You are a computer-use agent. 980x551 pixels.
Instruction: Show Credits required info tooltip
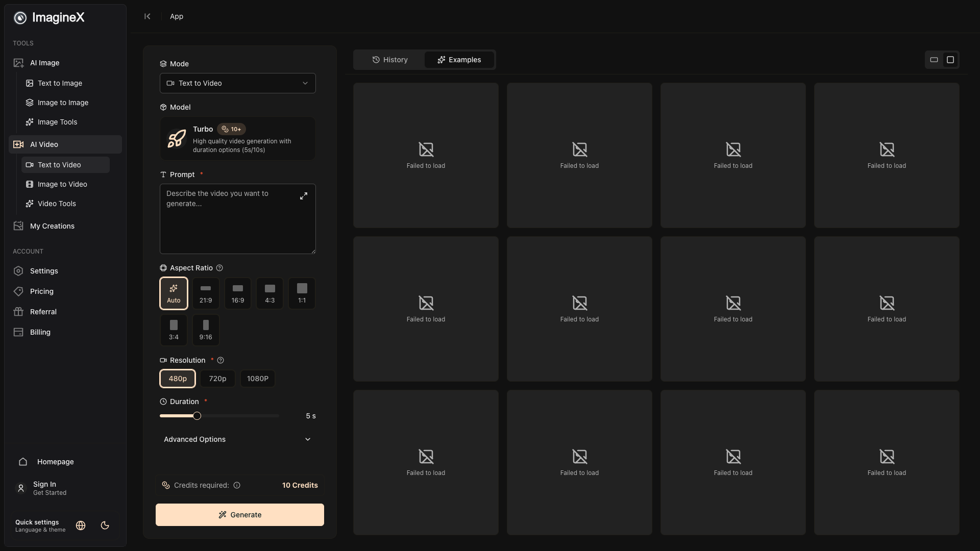pyautogui.click(x=237, y=485)
